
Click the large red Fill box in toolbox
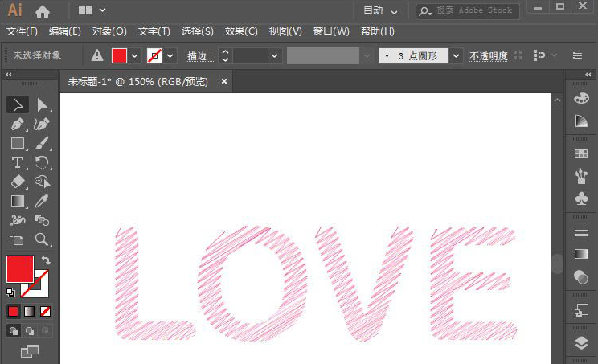tap(20, 269)
